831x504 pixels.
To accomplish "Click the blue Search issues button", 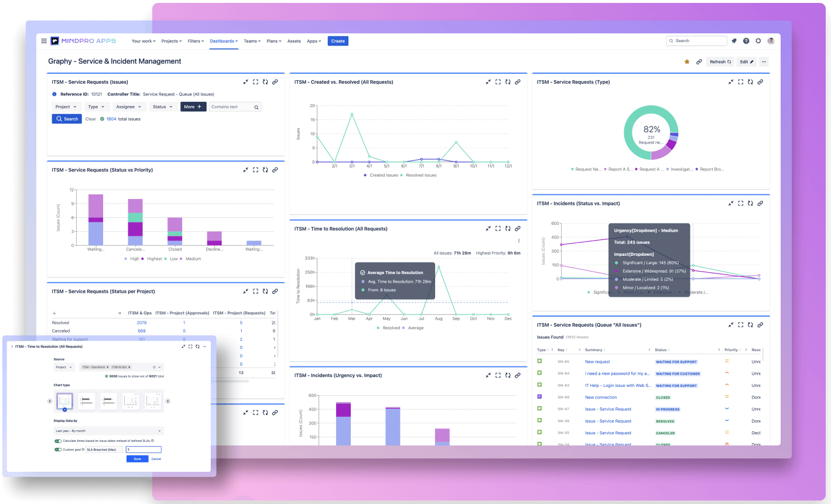I will pos(67,119).
